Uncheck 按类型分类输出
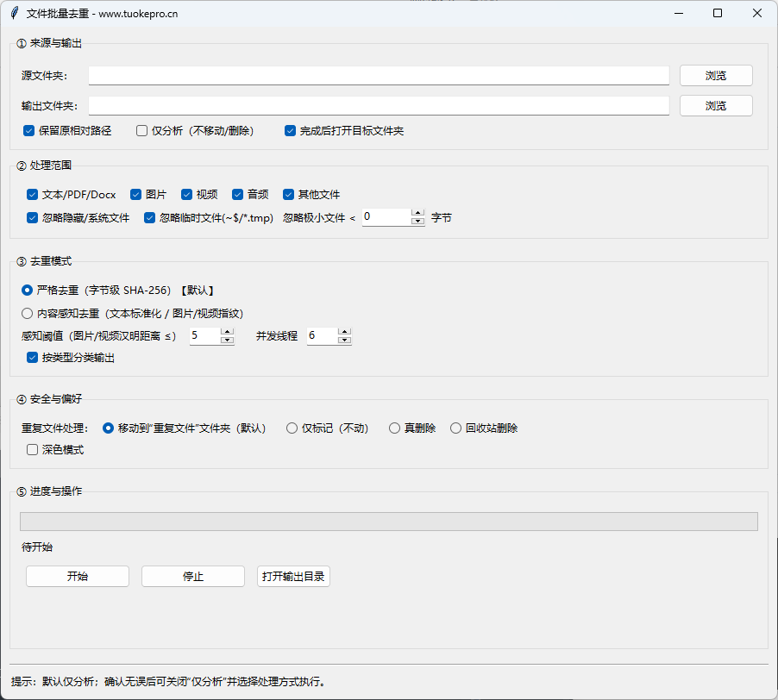 tap(32, 357)
